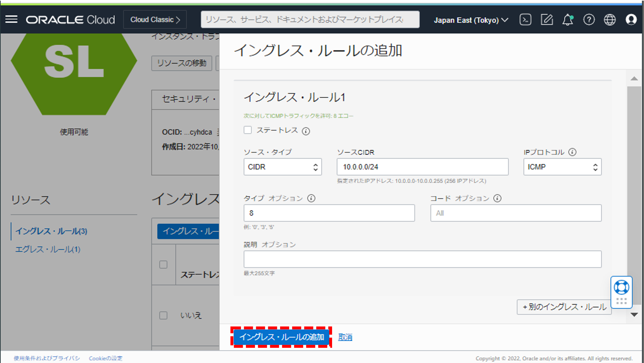Launch Cloud Shell terminal
Viewport: 644px width, 363px height.
525,19
